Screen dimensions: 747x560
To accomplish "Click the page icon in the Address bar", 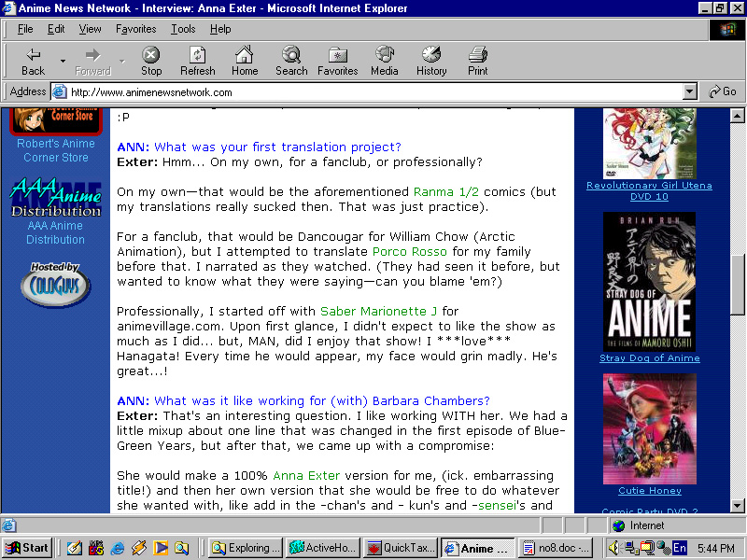I will pos(60,91).
